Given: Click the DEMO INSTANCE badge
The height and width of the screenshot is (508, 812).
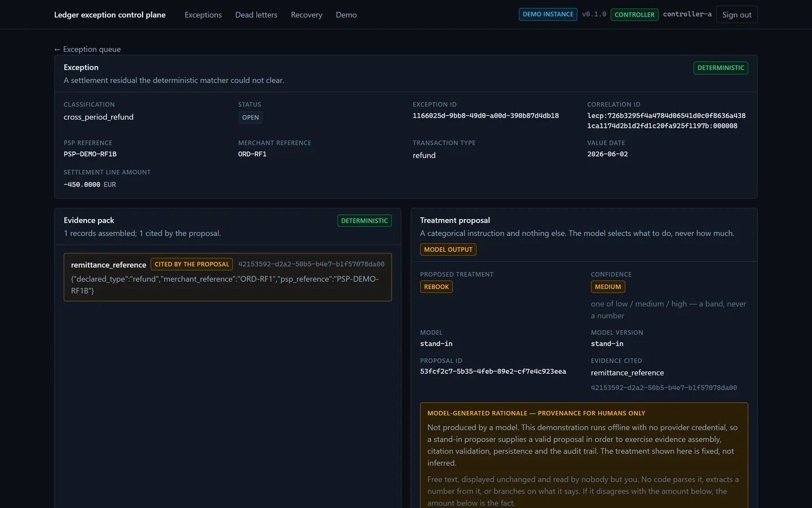Looking at the screenshot, I should pyautogui.click(x=548, y=14).
